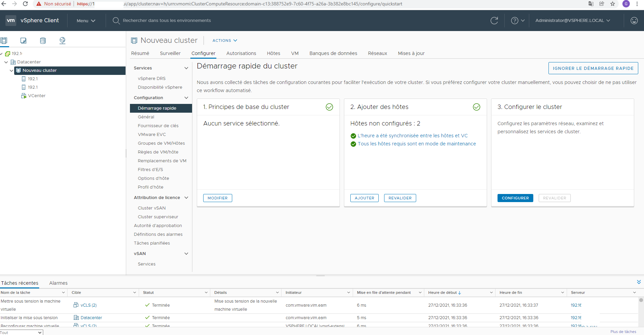Open the Plus de tâches link

click(623, 332)
